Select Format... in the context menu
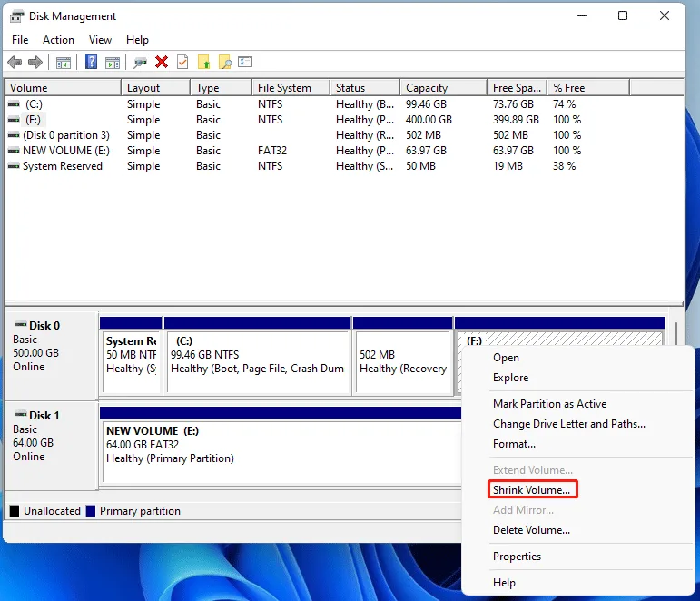This screenshot has height=601, width=700. coord(514,444)
